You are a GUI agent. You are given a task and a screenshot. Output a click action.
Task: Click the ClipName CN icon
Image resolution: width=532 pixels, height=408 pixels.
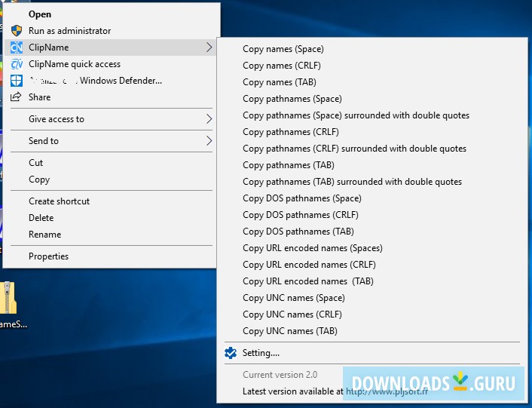click(17, 48)
